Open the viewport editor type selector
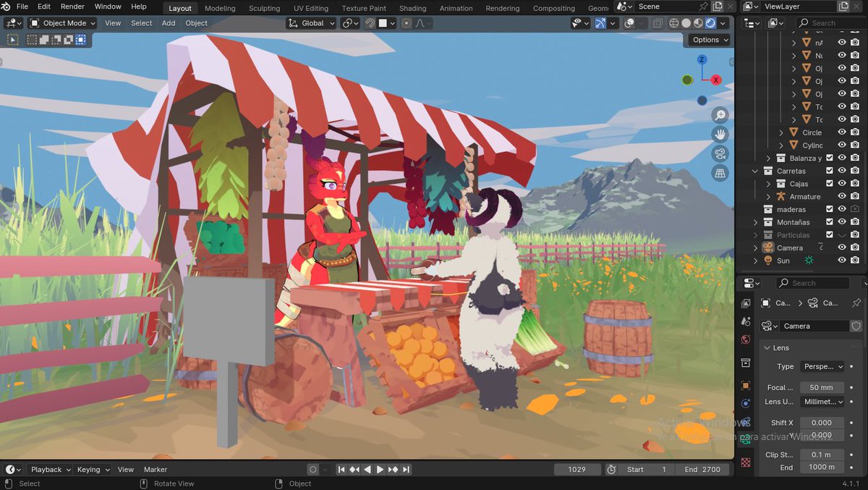 tap(14, 23)
